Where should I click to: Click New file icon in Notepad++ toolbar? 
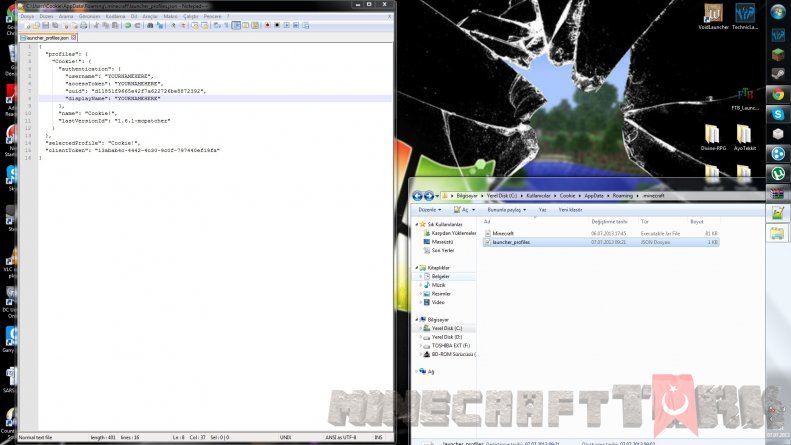tap(27, 25)
